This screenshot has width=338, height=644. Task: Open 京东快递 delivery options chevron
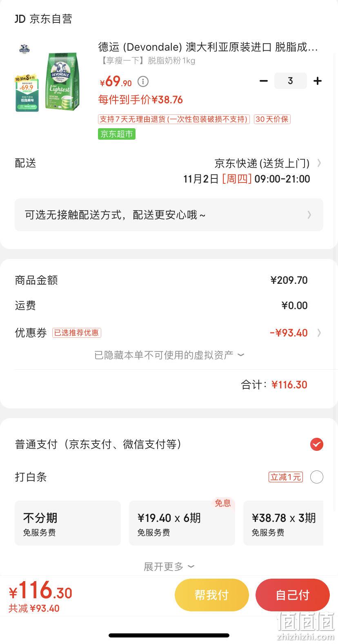pos(319,163)
